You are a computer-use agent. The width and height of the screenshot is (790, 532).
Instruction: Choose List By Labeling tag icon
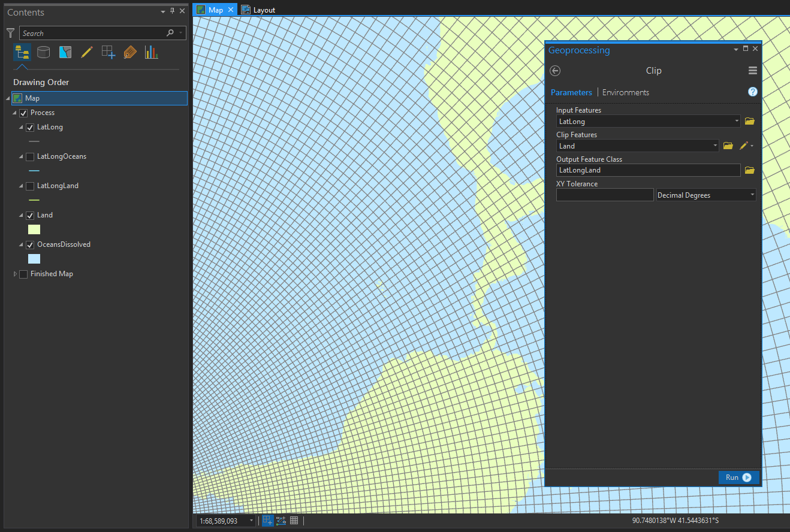[130, 52]
